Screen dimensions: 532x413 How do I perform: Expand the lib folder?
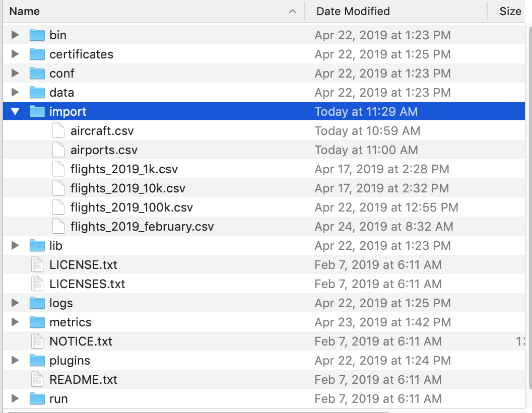(15, 246)
